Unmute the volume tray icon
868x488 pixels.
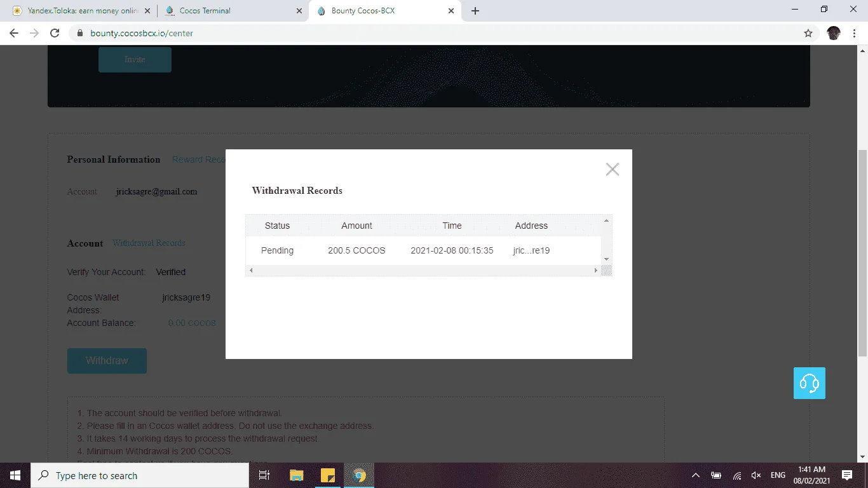tap(756, 475)
